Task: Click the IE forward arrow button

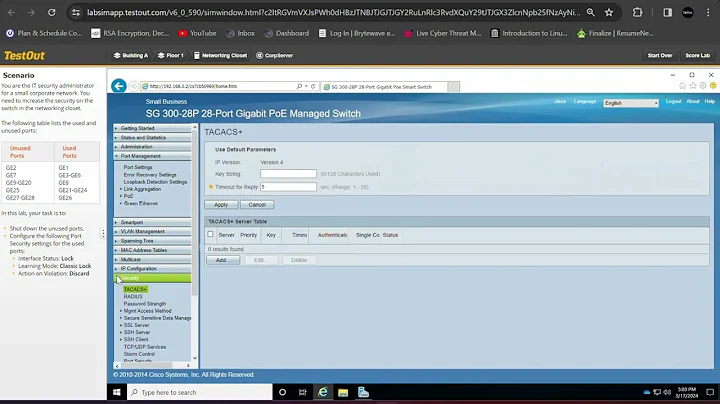Action: 134,86
